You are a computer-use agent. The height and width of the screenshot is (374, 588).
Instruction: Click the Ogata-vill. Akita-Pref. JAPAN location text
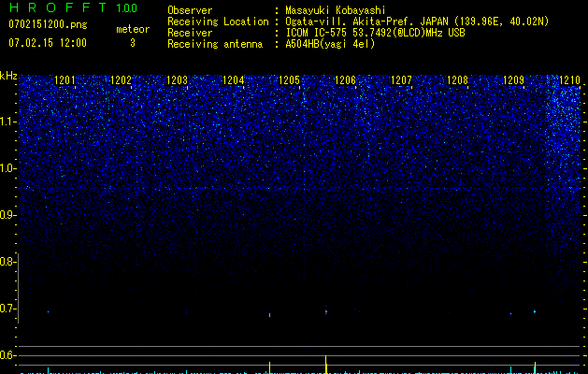(x=417, y=22)
